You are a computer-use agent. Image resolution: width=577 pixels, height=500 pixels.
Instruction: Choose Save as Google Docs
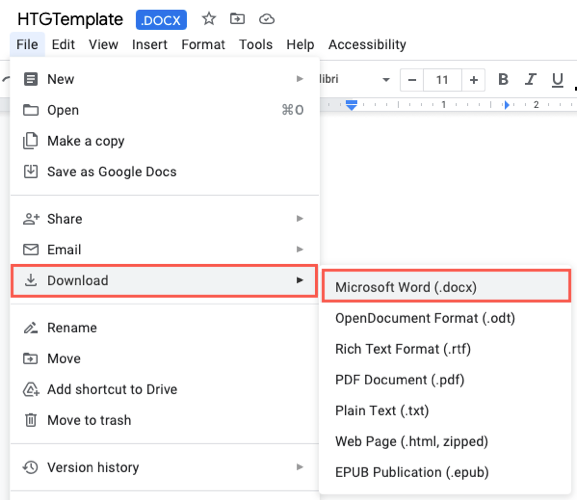tap(164, 172)
